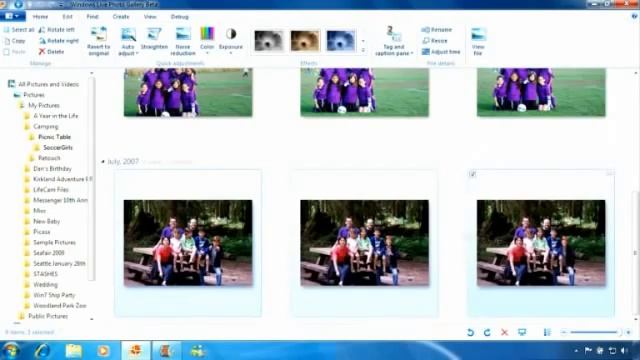
Task: Apply Noise reduction
Action: (x=182, y=41)
